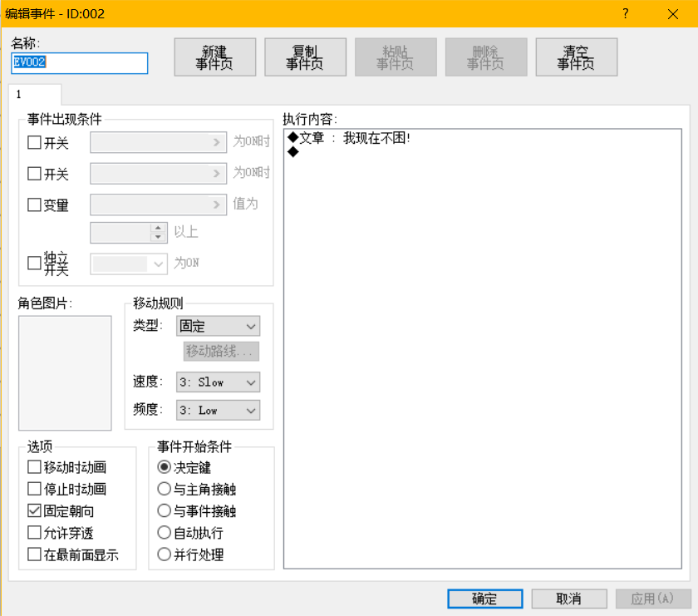Click the 清空事件页 button
This screenshot has width=698, height=616.
577,57
